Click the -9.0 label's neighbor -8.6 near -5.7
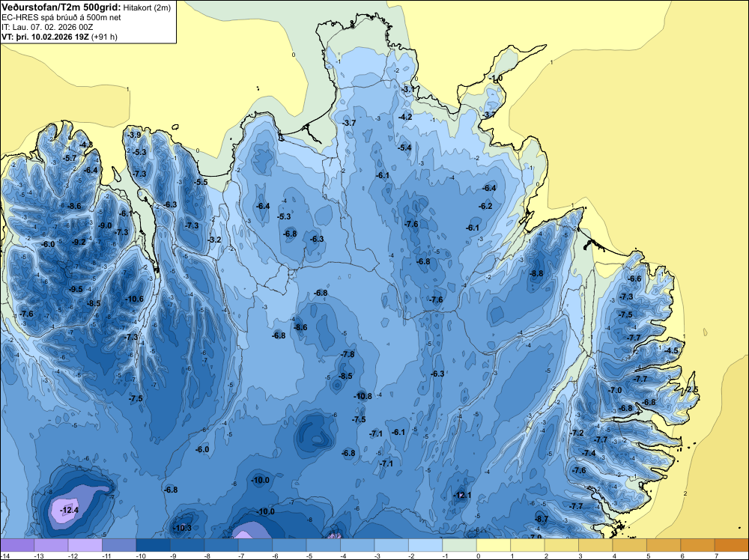The height and width of the screenshot is (560, 749). pyautogui.click(x=74, y=206)
